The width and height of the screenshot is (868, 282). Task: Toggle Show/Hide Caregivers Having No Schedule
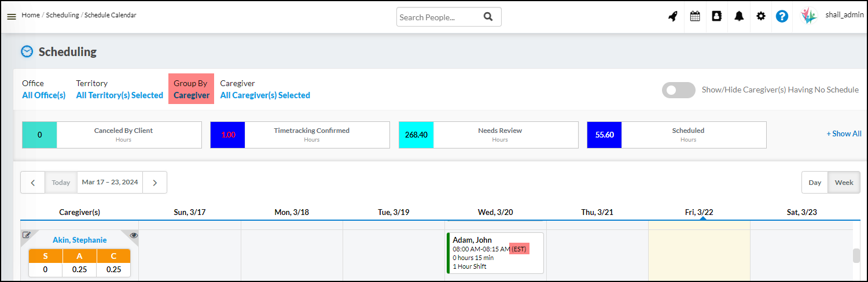pos(679,90)
